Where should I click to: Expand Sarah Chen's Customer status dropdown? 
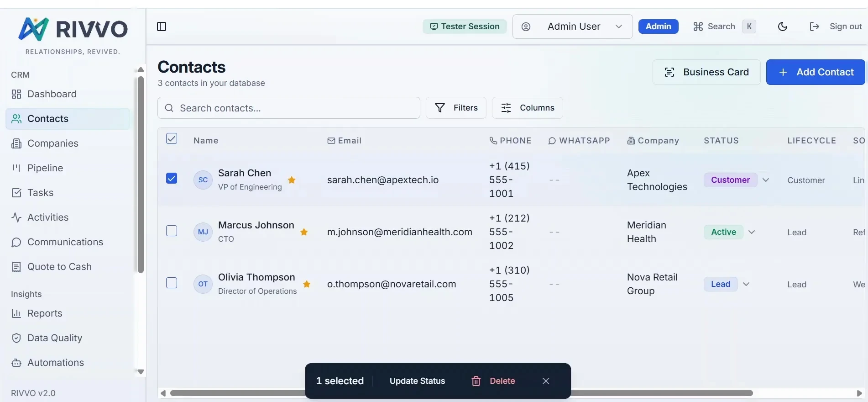click(766, 180)
